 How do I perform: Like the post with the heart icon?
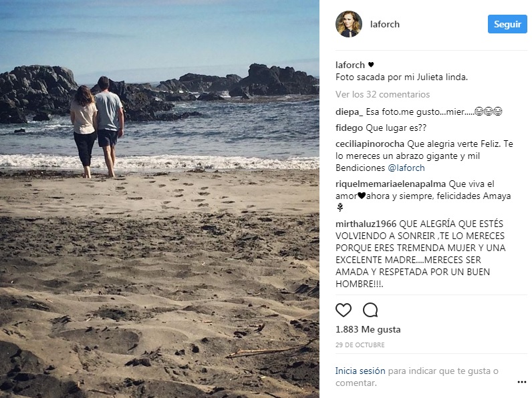coord(344,310)
